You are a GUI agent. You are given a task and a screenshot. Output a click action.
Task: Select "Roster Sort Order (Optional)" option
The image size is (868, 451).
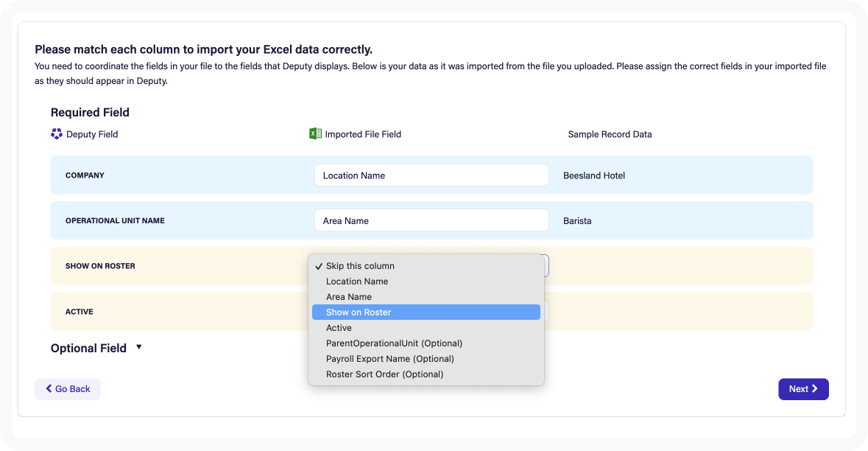tap(384, 374)
